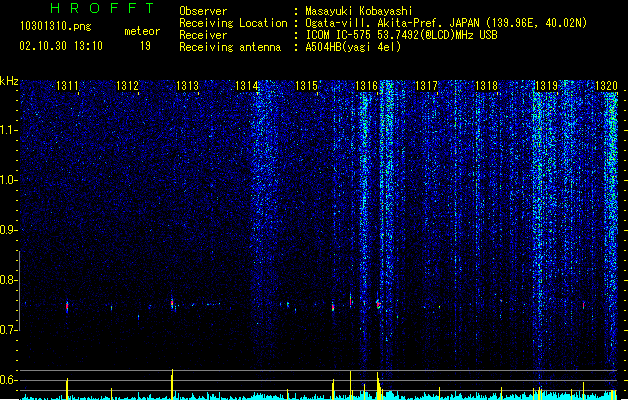Screen dimensions: 629x400
Task: Click the 0.7 kHz axis tick label
Action: pyautogui.click(x=9, y=330)
